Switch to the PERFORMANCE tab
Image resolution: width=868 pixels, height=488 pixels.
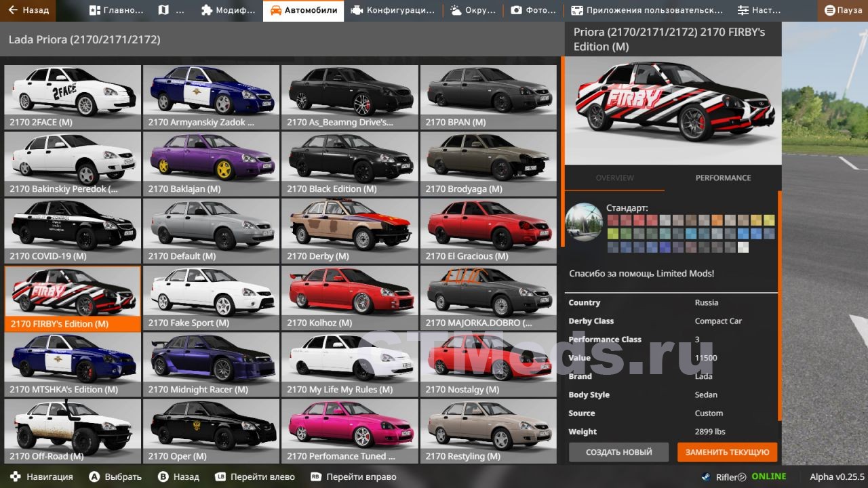(723, 178)
